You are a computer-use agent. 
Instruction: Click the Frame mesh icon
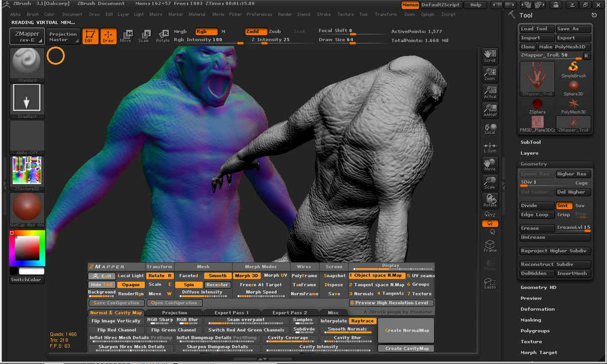point(490,246)
